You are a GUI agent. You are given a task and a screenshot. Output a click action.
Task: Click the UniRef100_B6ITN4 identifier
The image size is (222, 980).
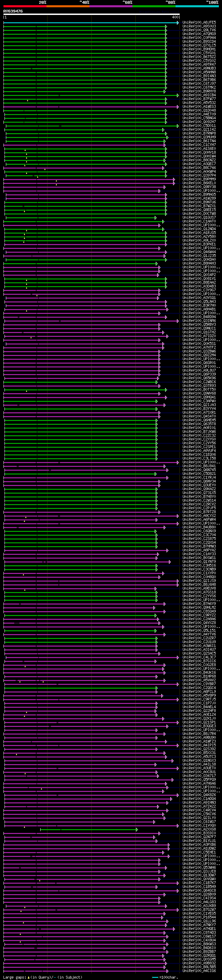[x=199, y=141]
